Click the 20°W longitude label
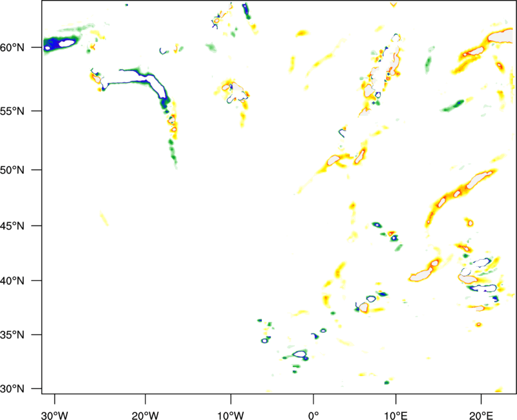 click(x=145, y=415)
